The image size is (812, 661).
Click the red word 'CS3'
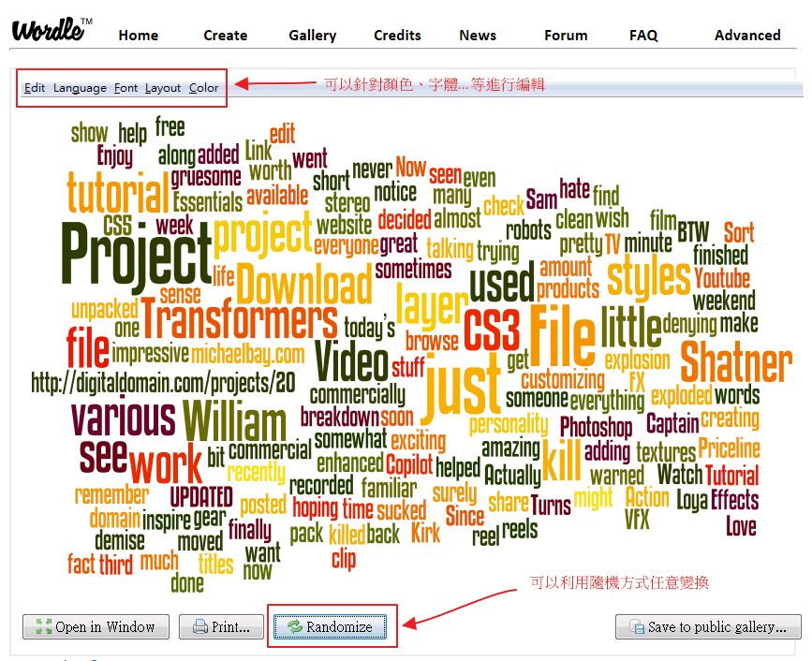(x=491, y=330)
